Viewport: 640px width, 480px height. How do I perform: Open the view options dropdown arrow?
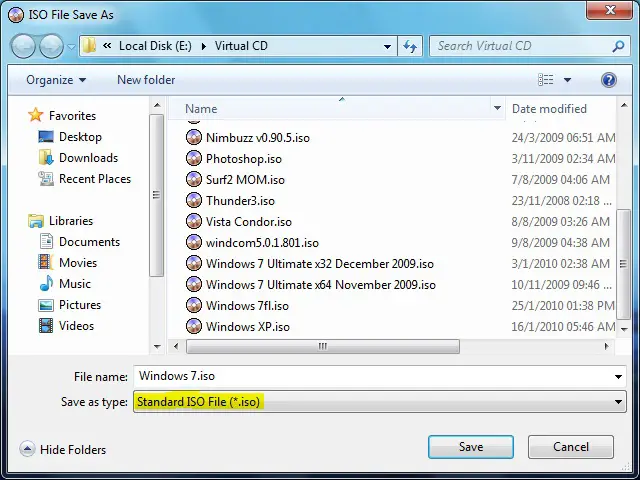click(x=567, y=80)
